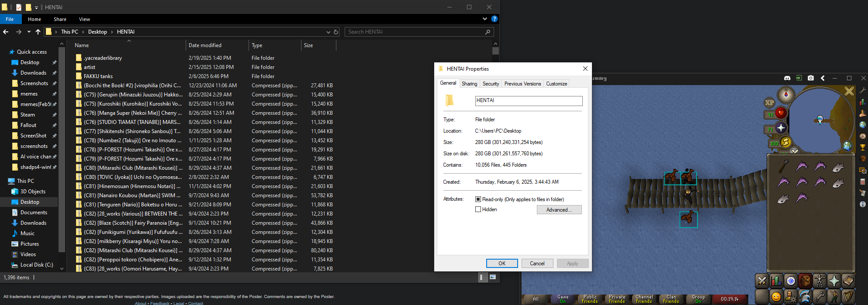Open the blue compass quest tab

pos(791,281)
